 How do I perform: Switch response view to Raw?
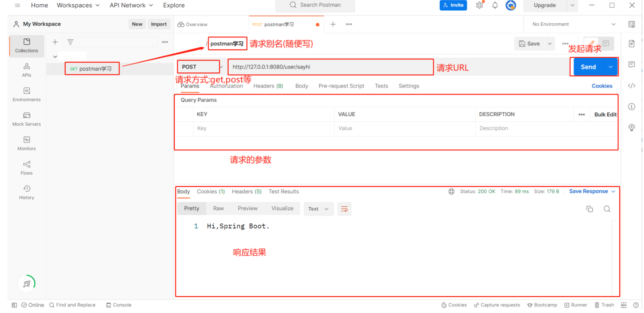click(218, 208)
